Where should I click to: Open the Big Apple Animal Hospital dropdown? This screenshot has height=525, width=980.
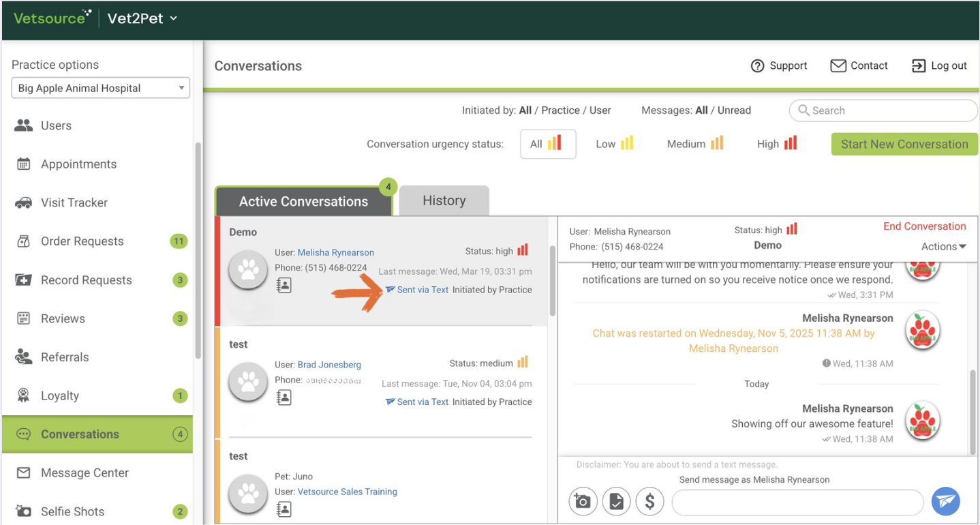(x=100, y=88)
